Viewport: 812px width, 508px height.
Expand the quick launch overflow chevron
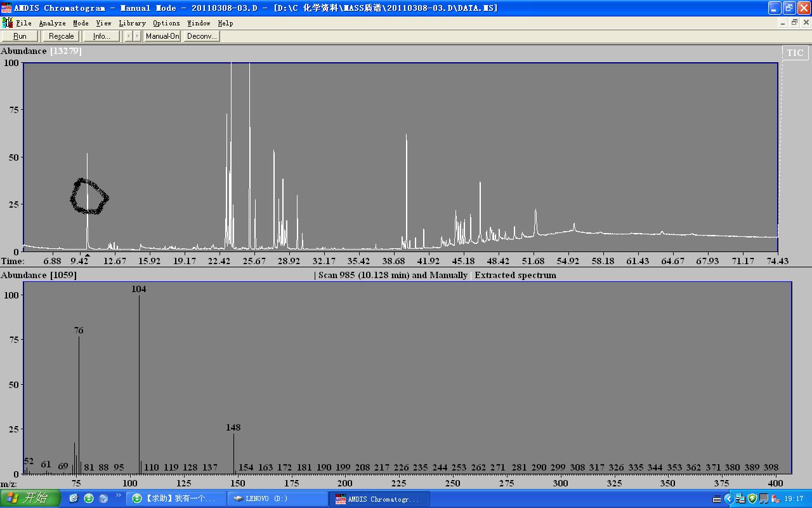[x=118, y=495]
